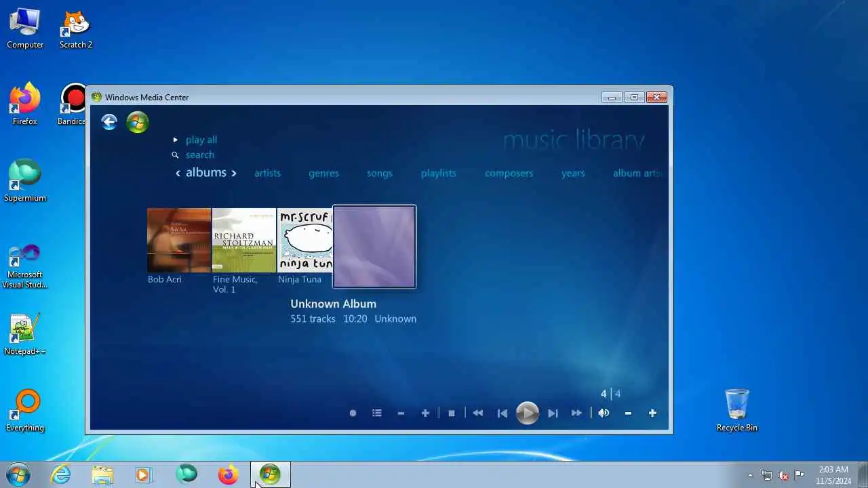The width and height of the screenshot is (868, 488).
Task: Open network icon in system tray
Action: (767, 475)
